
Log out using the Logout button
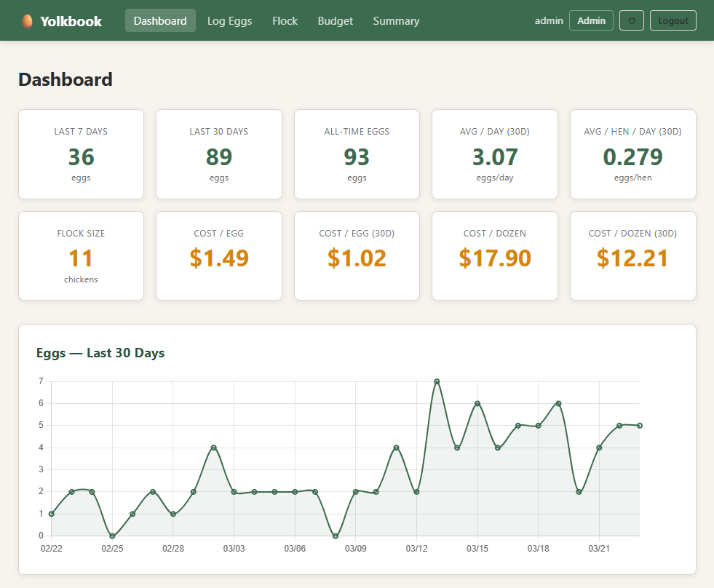coord(673,20)
